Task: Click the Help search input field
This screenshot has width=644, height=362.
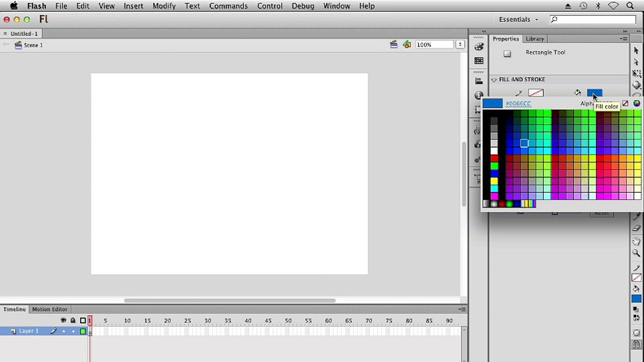Action: pos(593,20)
